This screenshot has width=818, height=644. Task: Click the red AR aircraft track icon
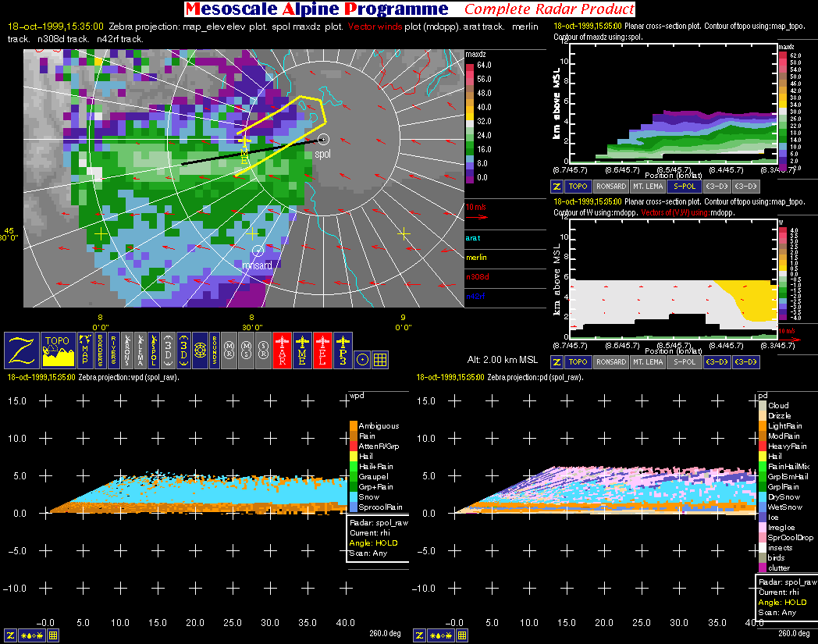[x=281, y=350]
